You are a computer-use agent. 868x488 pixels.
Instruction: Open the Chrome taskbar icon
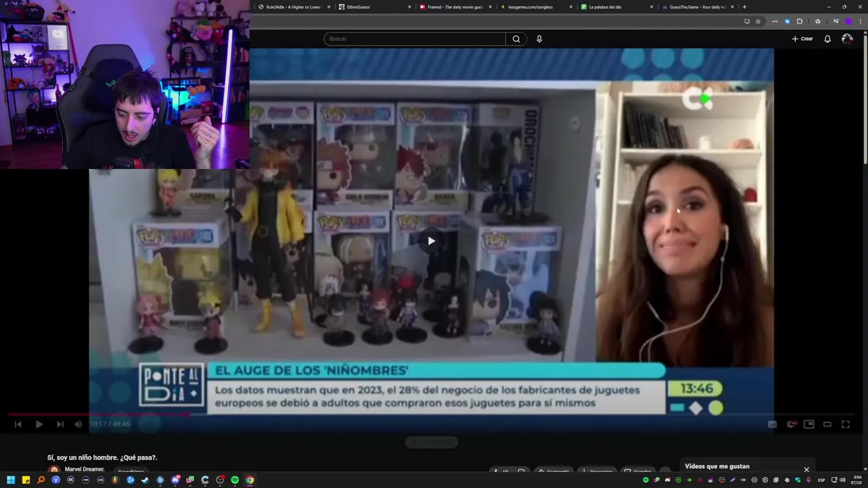click(250, 480)
